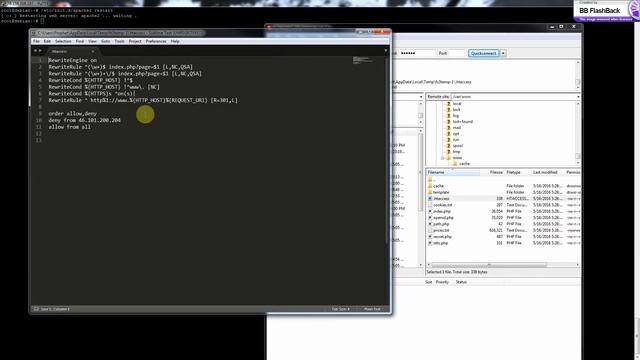
Task: Click the 'allow from all' line
Action: (69, 127)
